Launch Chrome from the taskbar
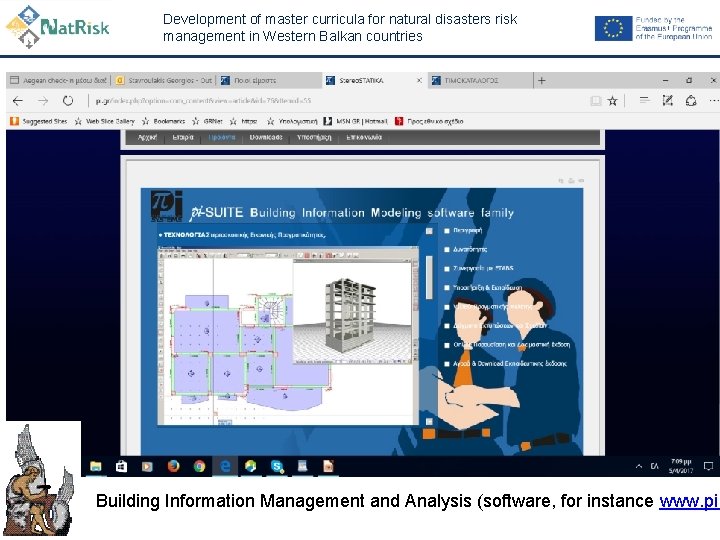This screenshot has height=540, width=720. [x=199, y=467]
